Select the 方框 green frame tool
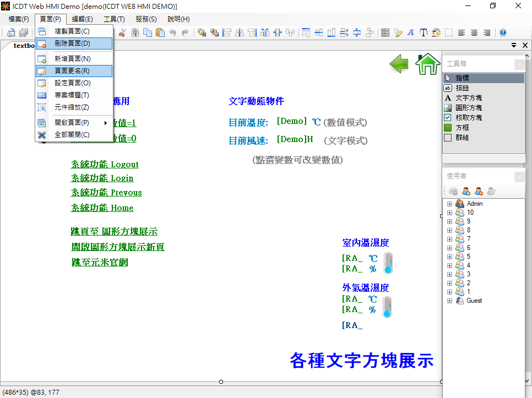Image resolution: width=532 pixels, height=398 pixels. (462, 128)
